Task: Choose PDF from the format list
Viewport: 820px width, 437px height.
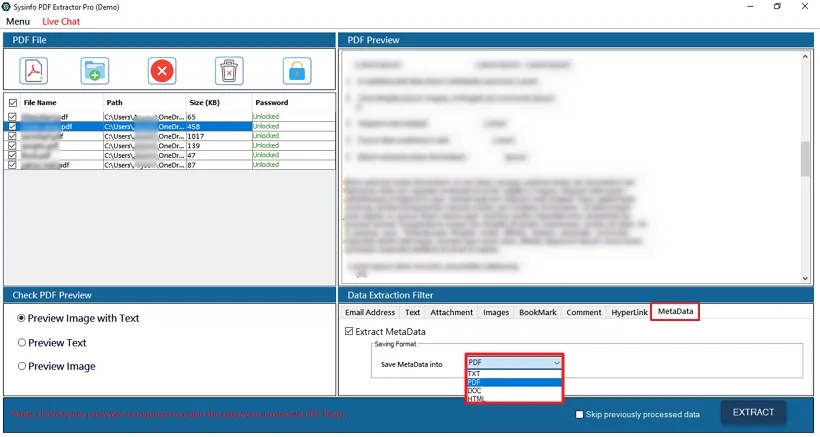Action: [514, 382]
